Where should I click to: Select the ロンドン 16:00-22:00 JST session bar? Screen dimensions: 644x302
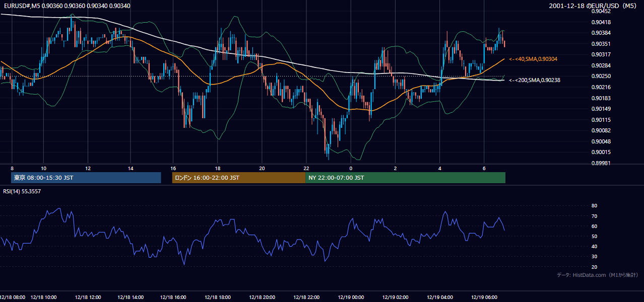[x=238, y=178]
